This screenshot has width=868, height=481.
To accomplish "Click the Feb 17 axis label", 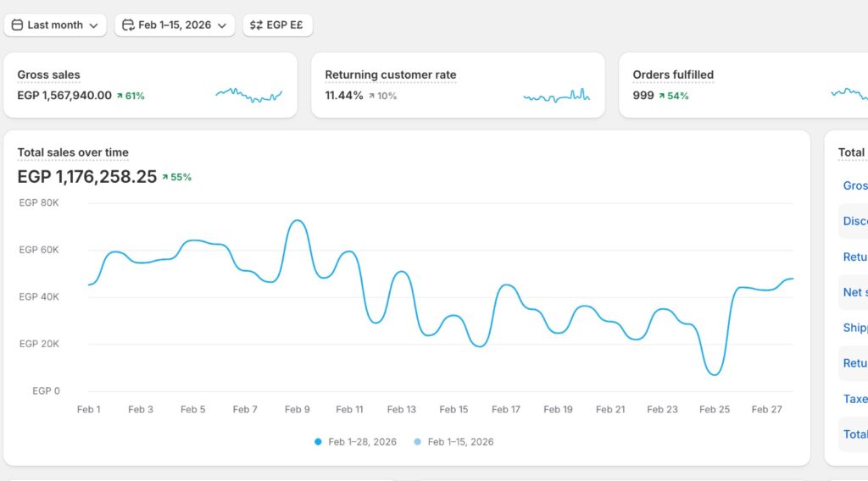I will pyautogui.click(x=506, y=410).
